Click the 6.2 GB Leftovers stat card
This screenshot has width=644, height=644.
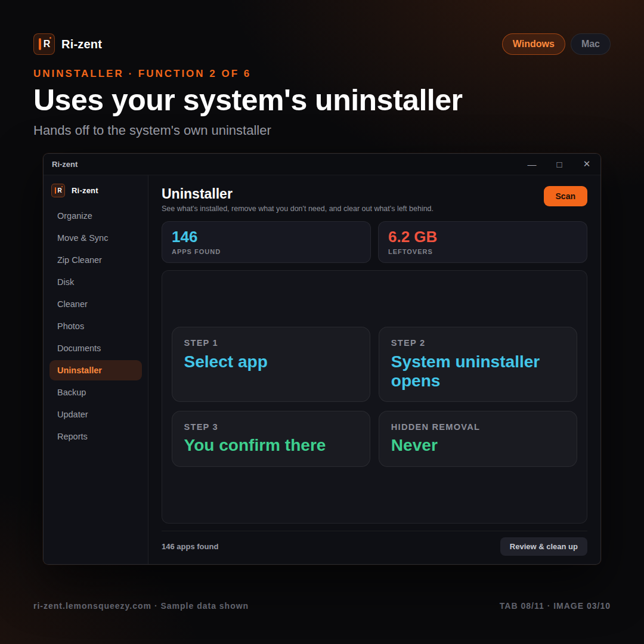pos(482,242)
